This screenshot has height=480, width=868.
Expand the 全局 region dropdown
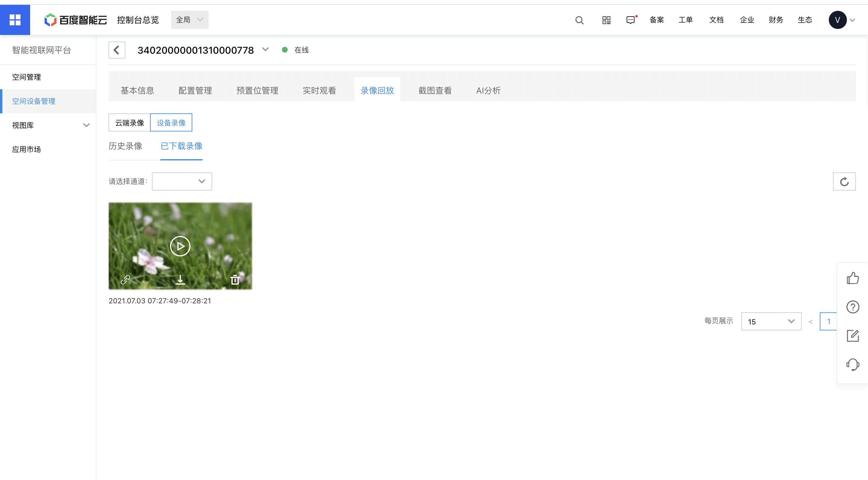pos(190,20)
